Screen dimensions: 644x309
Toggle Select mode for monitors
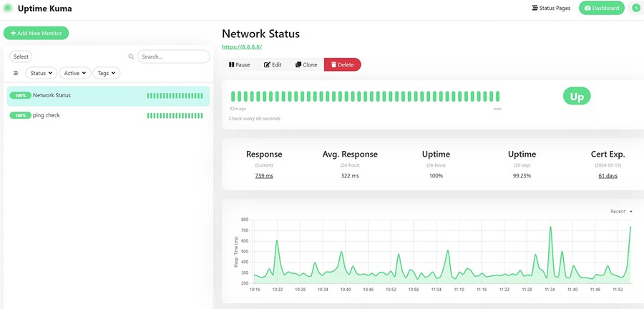click(21, 57)
